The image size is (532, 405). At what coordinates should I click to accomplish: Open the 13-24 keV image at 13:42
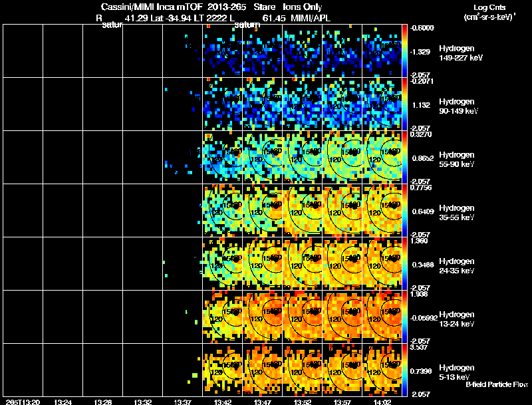pyautogui.click(x=222, y=317)
